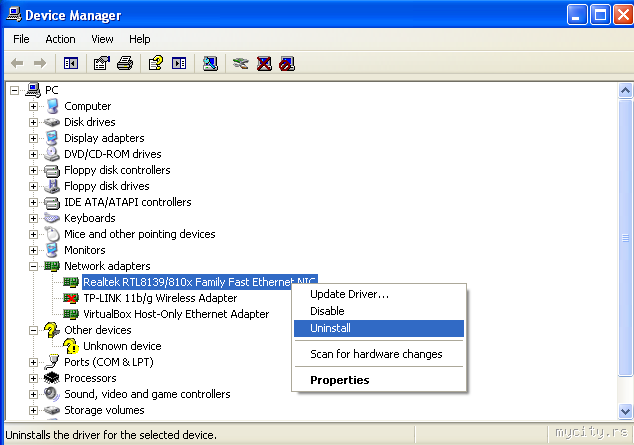Open the File menu
The image size is (634, 445).
coord(21,39)
